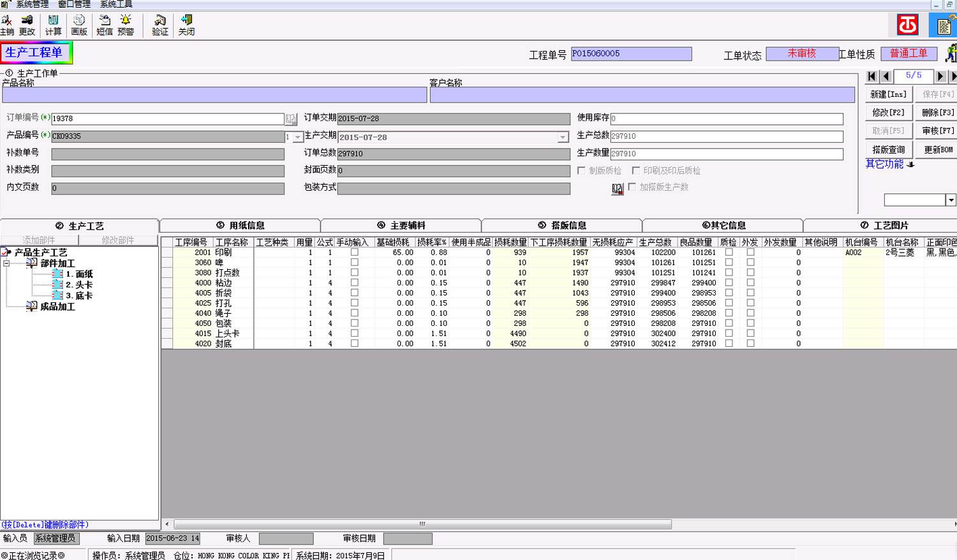Image resolution: width=957 pixels, height=560 pixels.
Task: Click the 修改[F2] button
Action: pos(888,112)
